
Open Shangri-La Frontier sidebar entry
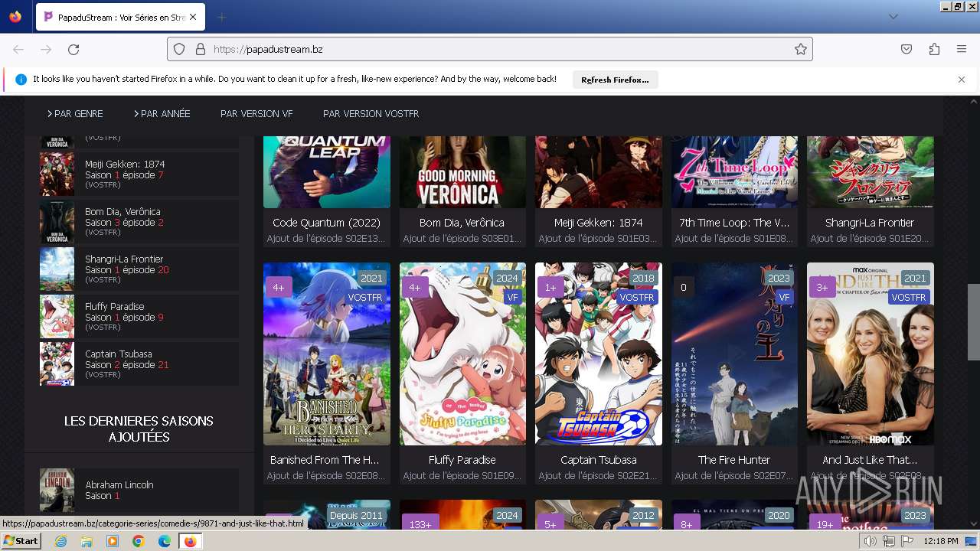139,269
